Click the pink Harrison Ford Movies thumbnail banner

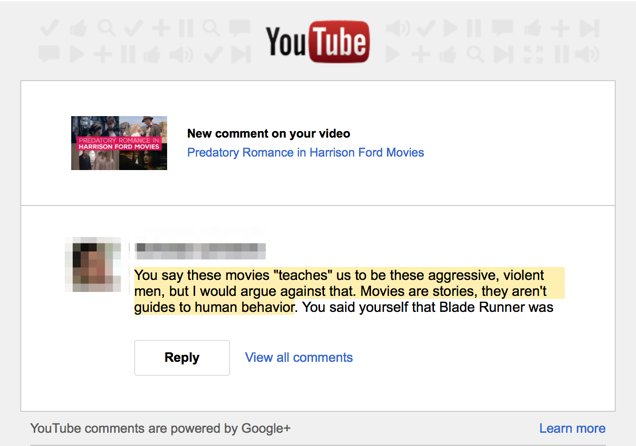119,144
